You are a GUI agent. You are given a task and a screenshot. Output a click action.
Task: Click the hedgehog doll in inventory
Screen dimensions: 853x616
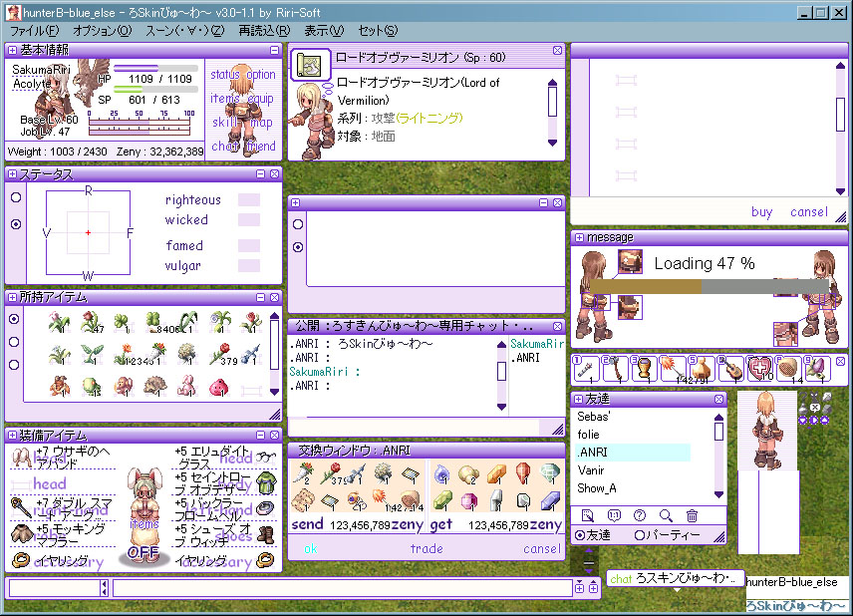tap(155, 387)
